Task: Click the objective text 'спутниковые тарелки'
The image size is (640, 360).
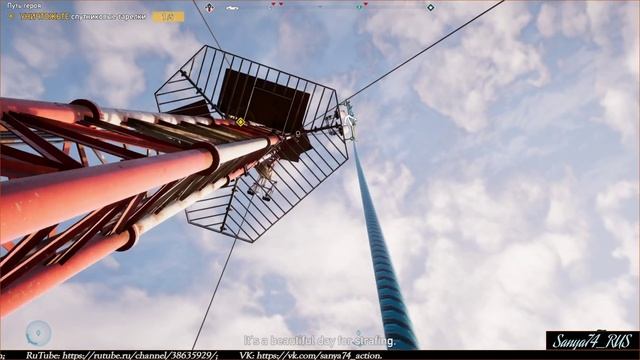Action: (x=108, y=16)
